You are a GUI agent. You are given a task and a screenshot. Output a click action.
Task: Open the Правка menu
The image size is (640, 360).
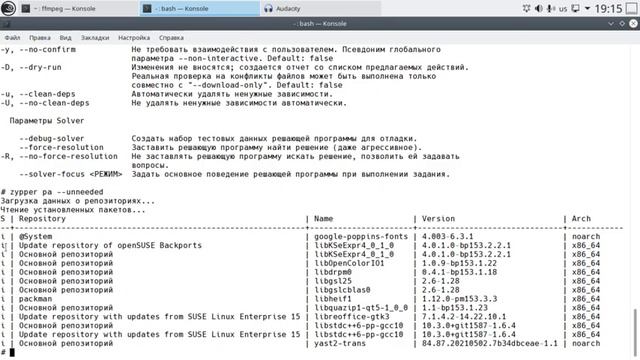click(40, 38)
